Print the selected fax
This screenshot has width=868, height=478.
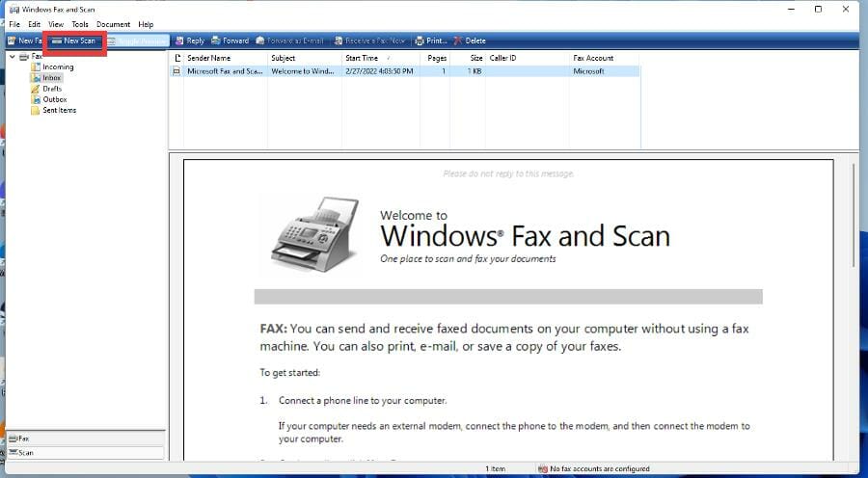tap(431, 40)
